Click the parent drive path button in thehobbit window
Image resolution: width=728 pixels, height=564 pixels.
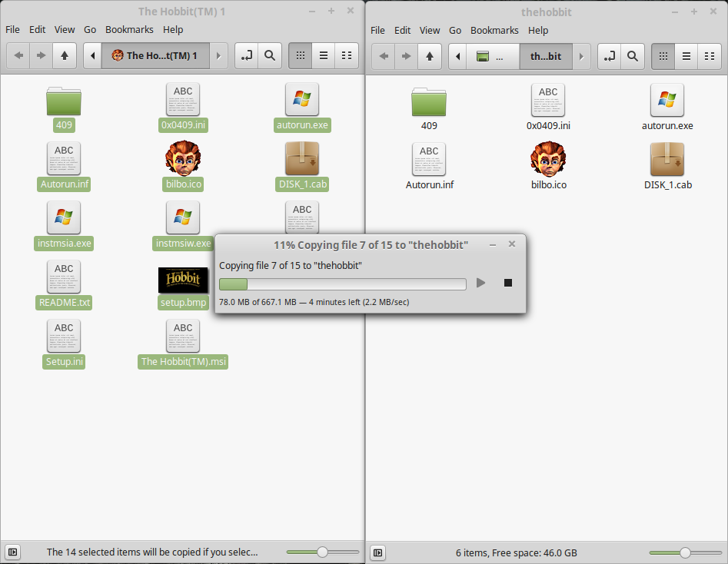click(x=493, y=56)
